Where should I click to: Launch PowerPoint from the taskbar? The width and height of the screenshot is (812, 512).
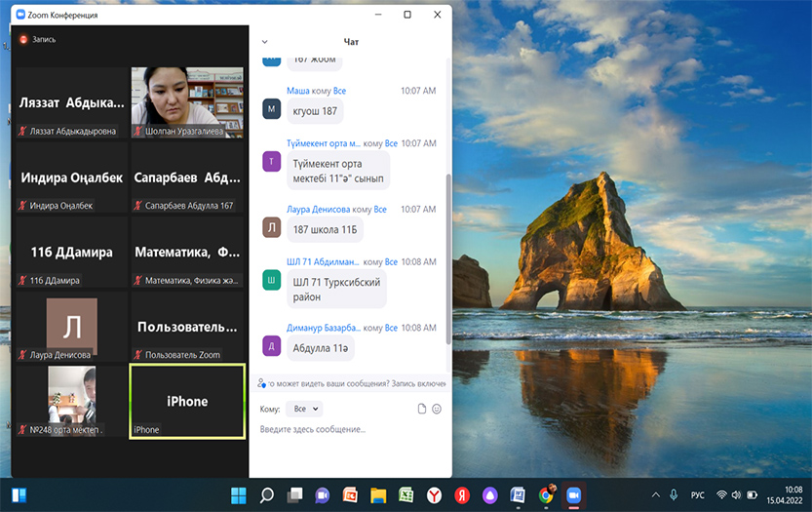350,494
